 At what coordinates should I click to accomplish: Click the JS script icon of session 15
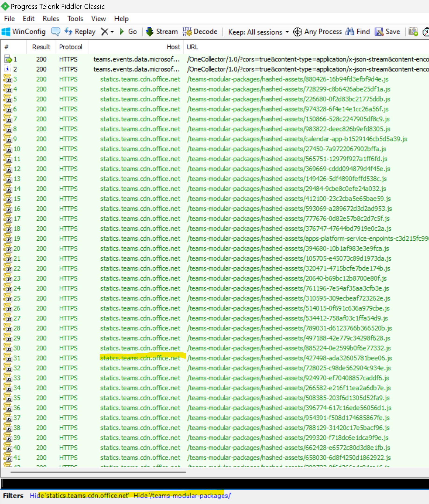coord(7,199)
